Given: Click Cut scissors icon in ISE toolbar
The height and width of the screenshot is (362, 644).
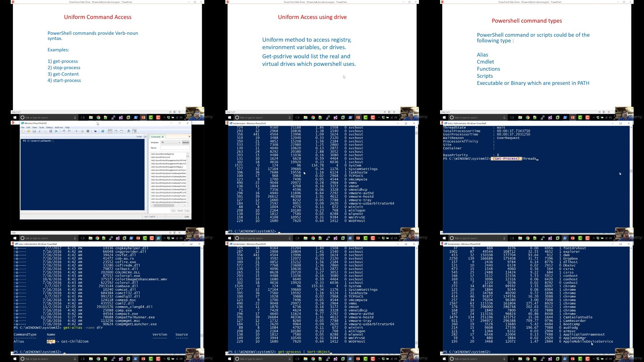Looking at the screenshot, I should click(x=39, y=131).
